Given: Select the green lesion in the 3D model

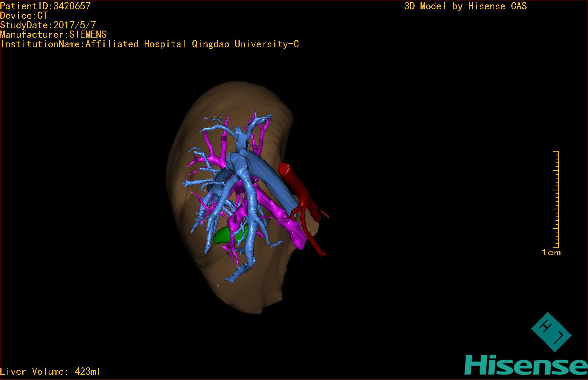Looking at the screenshot, I should click(228, 235).
